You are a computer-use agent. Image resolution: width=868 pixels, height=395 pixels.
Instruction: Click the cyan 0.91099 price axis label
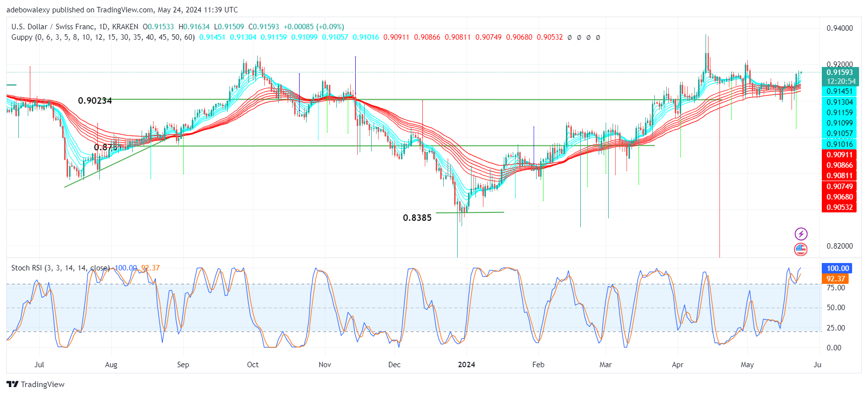click(x=840, y=123)
